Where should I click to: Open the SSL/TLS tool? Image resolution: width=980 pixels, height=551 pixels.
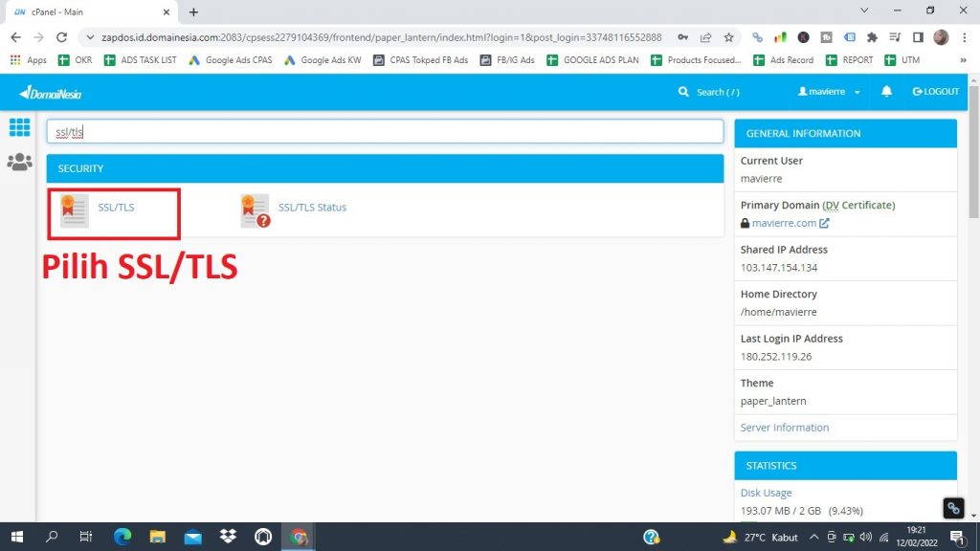point(116,207)
